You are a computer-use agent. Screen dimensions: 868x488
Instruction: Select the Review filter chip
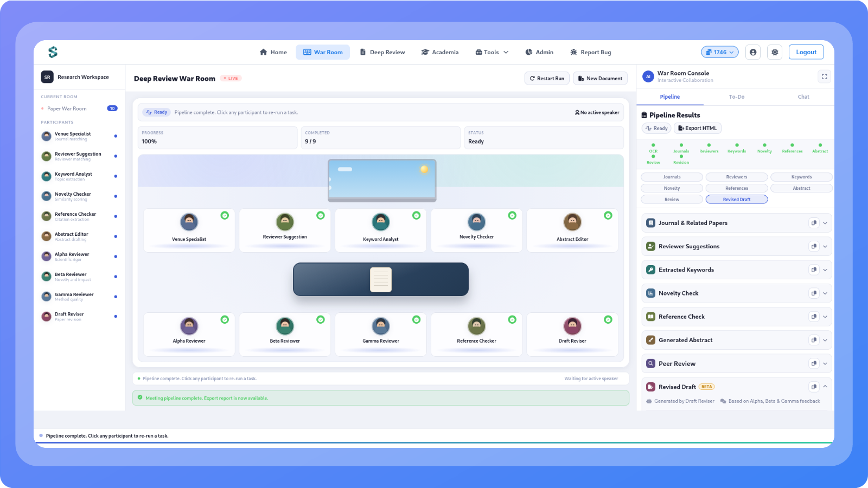point(672,200)
